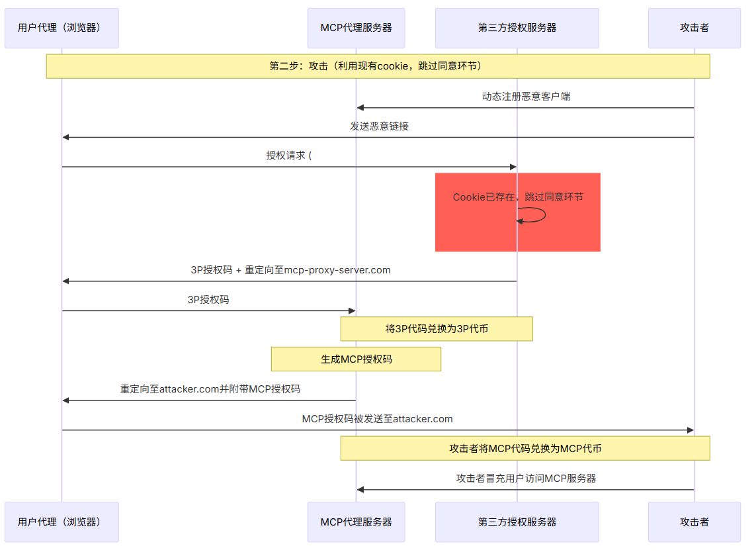Select the bottom 攻击者 participant box
The height and width of the screenshot is (556, 756).
694,522
